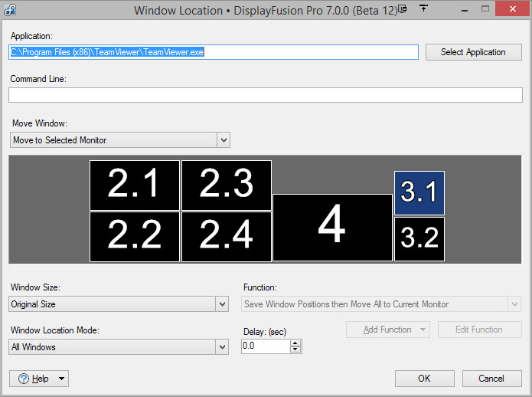The width and height of the screenshot is (532, 397).
Task: Select the large monitor 4
Action: click(x=332, y=227)
